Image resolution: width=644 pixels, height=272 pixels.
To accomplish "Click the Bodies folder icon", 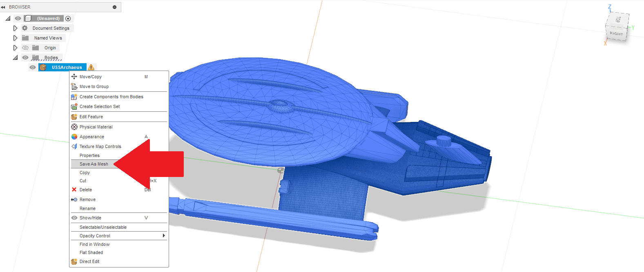I will (36, 57).
